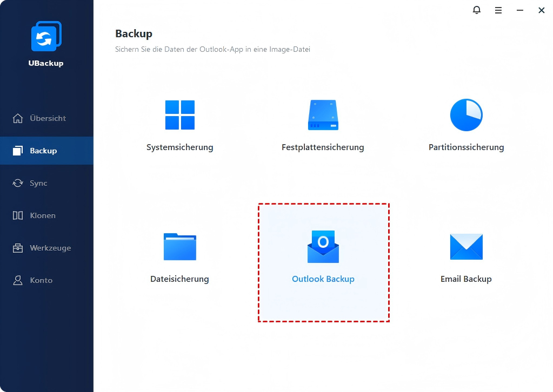Select the Festplattensicherung disk icon
Screen dimensions: 553x392
point(323,115)
